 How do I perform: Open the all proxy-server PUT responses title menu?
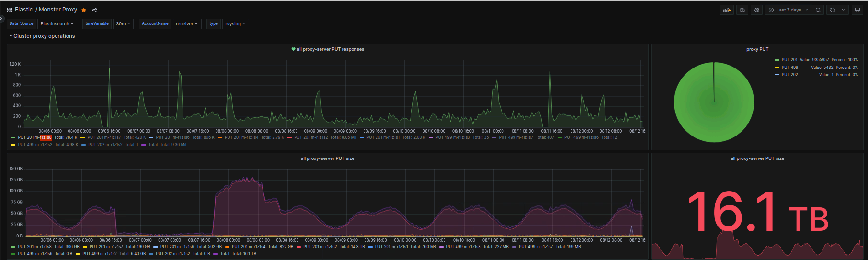pyautogui.click(x=330, y=49)
